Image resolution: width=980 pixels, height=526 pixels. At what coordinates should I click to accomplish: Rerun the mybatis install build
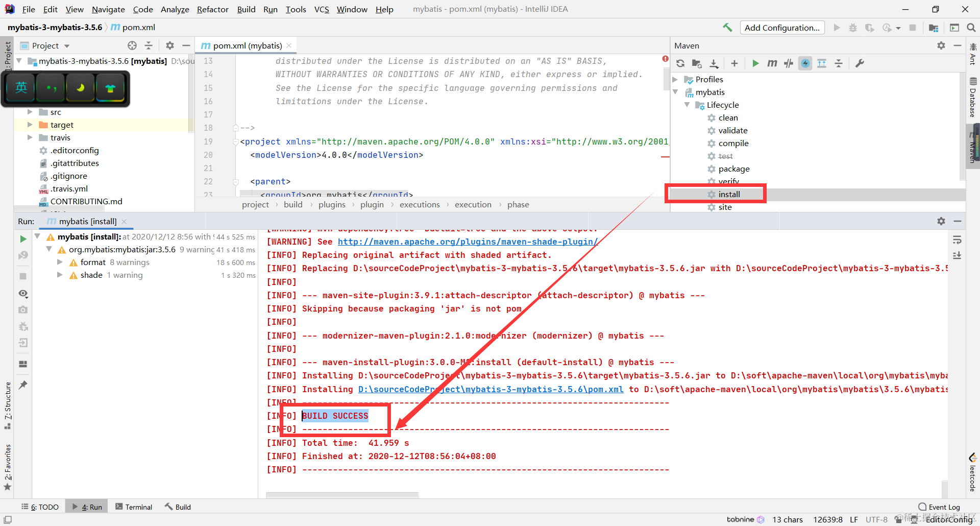[23, 238]
